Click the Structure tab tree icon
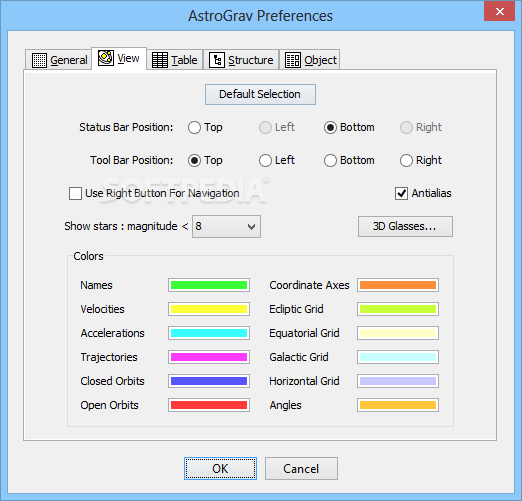The image size is (522, 501). [x=217, y=60]
